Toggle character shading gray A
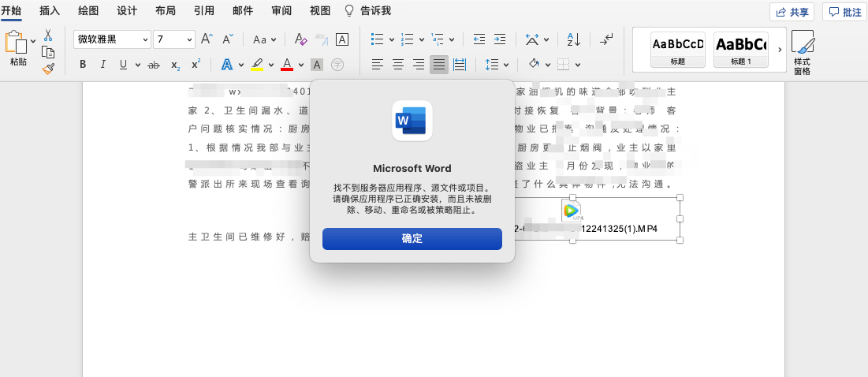 tap(317, 65)
